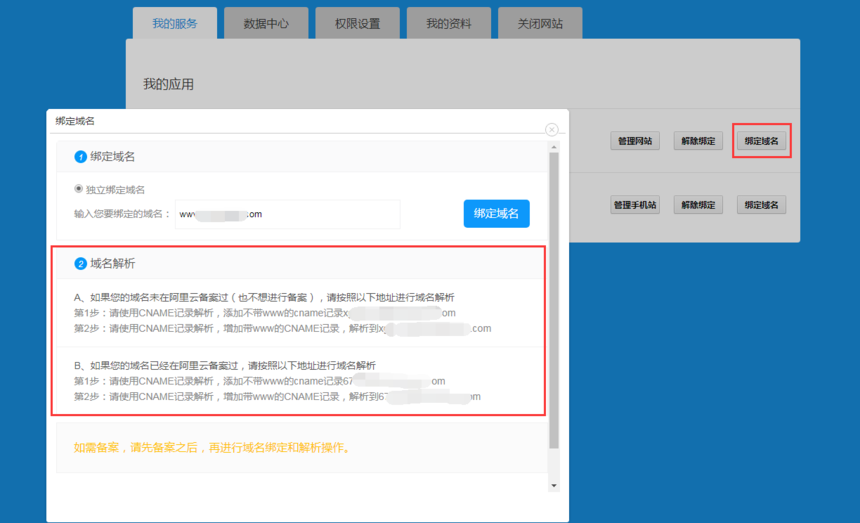Click the step 2 circle icon beside 域名解析
This screenshot has width=860, height=523.
click(81, 264)
